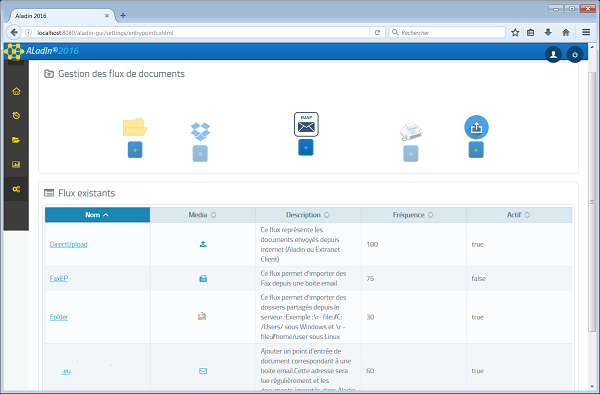Select frequency value 60
The width and height of the screenshot is (600, 394).
coord(370,371)
